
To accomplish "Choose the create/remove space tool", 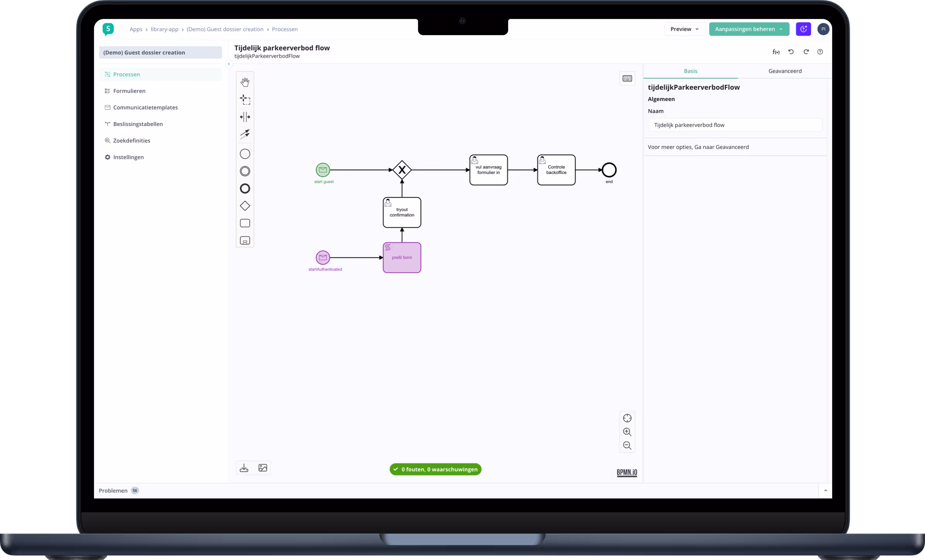I will pyautogui.click(x=245, y=117).
